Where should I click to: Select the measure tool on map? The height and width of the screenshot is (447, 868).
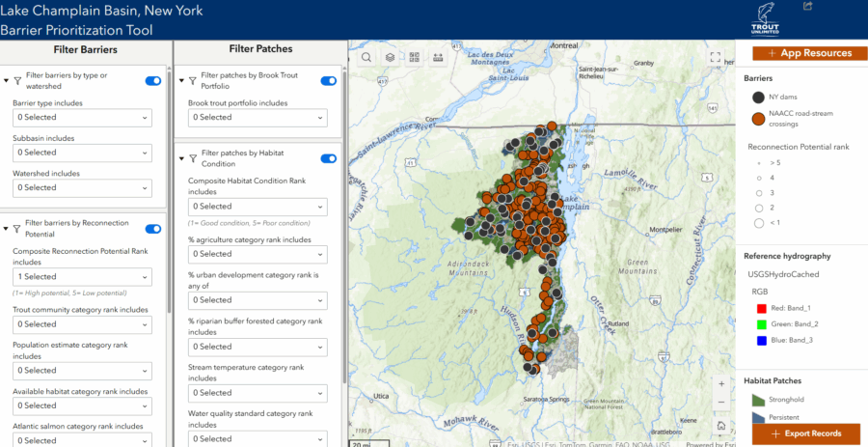(x=437, y=57)
